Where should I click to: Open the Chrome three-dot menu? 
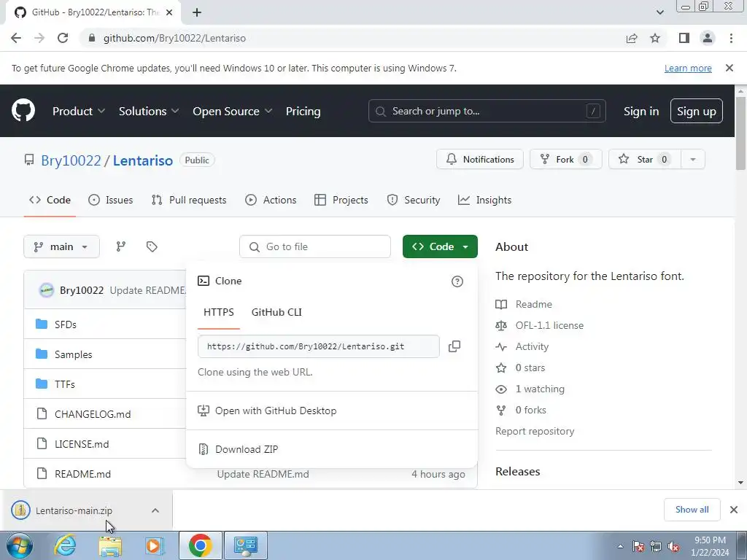731,38
